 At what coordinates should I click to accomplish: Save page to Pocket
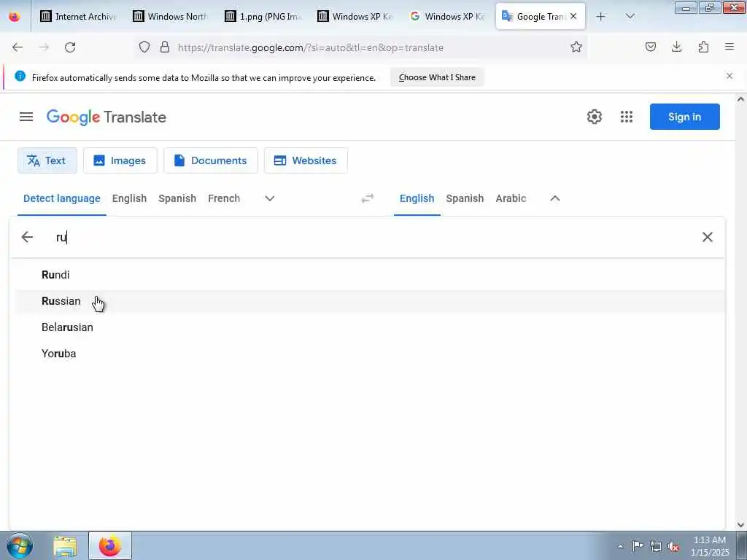pyautogui.click(x=651, y=47)
